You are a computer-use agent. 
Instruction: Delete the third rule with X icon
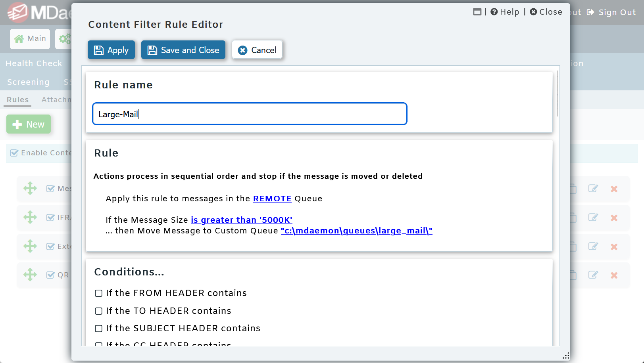tap(614, 247)
